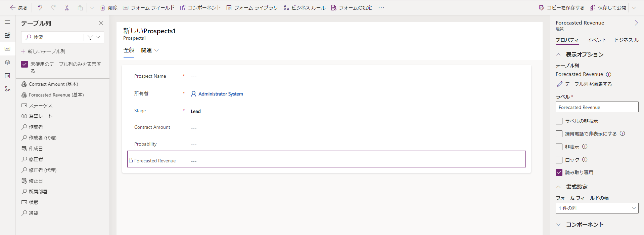Uncheck 読み取り専用 checkbox

(x=559, y=172)
